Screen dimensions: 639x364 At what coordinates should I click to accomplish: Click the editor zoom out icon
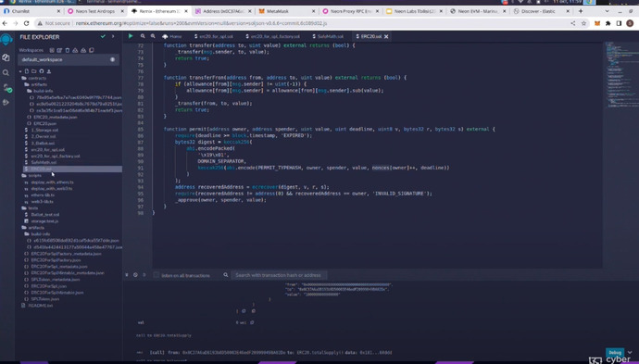pos(143,36)
